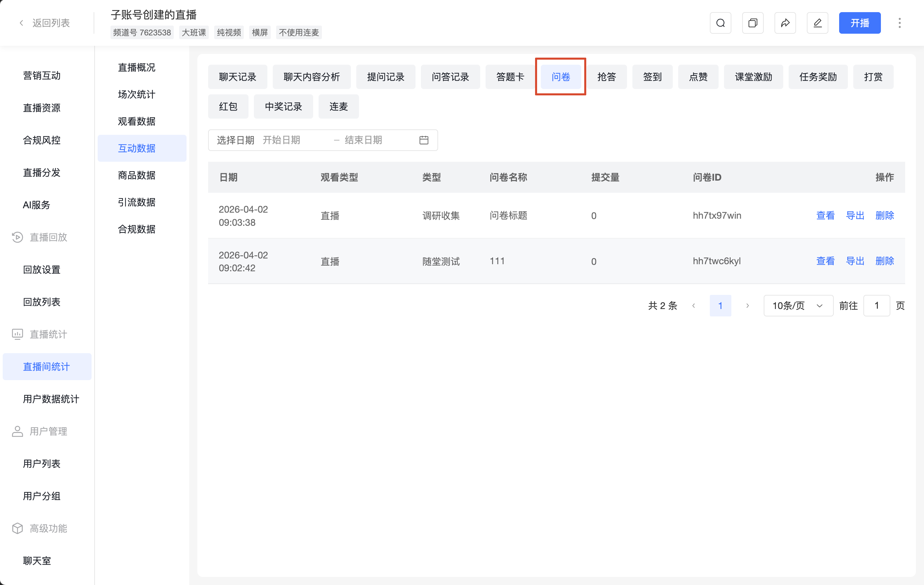
Task: Click 返回列表 to go back
Action: [x=51, y=23]
